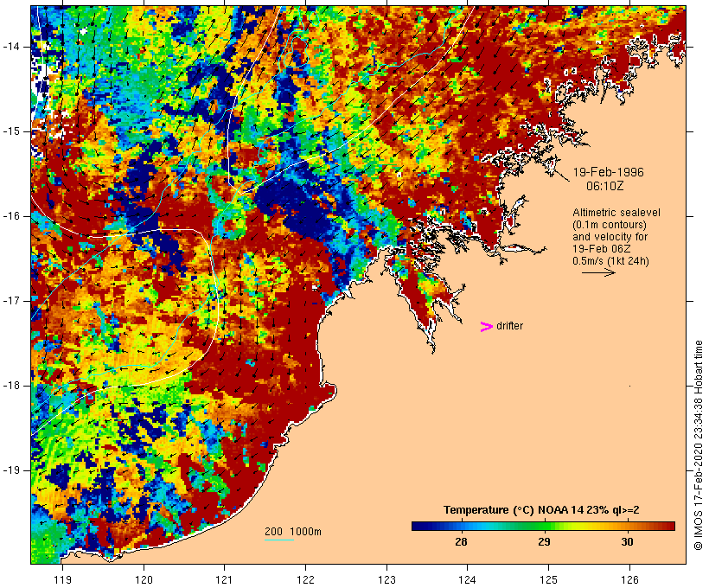Click the cyan 200m contour legend line
This screenshot has height=588, width=709.
click(279, 540)
